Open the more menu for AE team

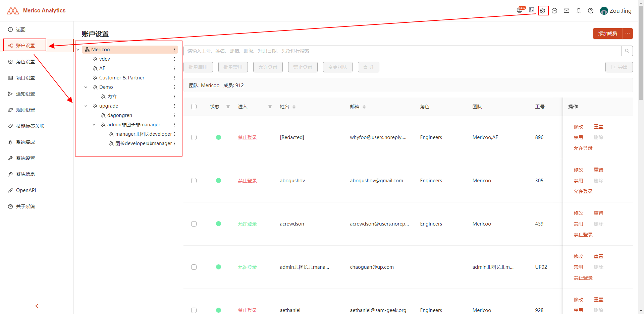[174, 68]
